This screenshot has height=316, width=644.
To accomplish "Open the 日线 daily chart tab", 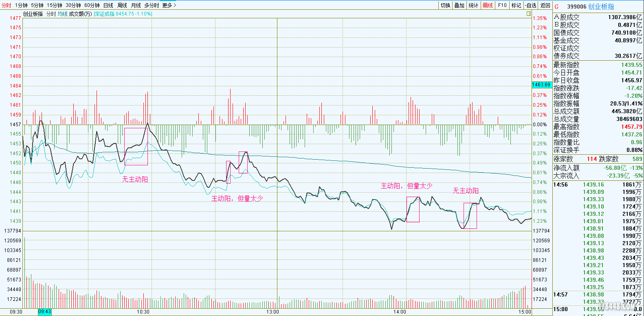I will point(108,5).
